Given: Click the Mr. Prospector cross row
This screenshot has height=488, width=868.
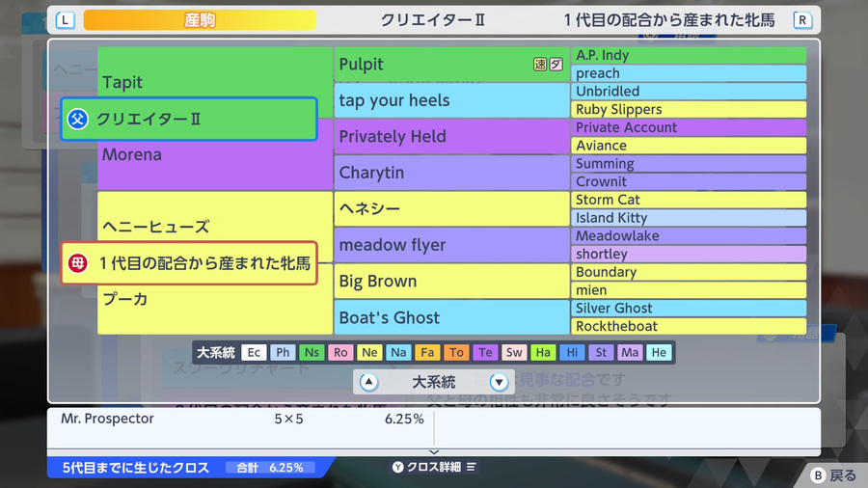Looking at the screenshot, I should [x=242, y=419].
